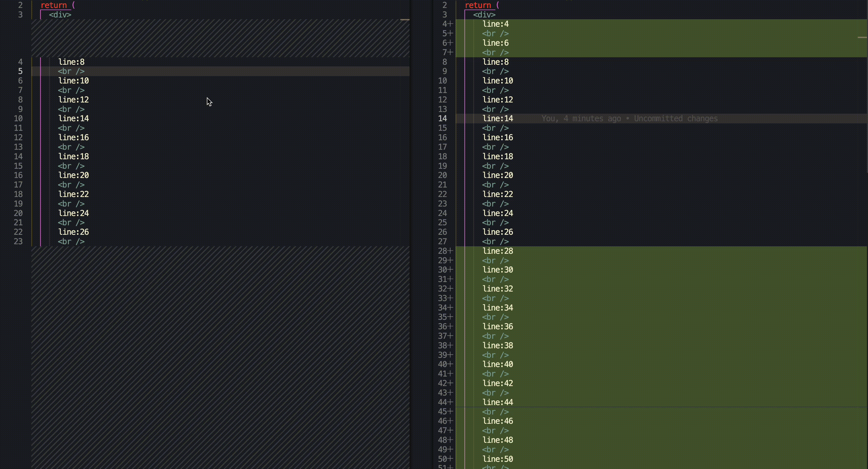Click 'line:24' in the right diff pane
Viewport: 868px width, 469px height.
[498, 213]
